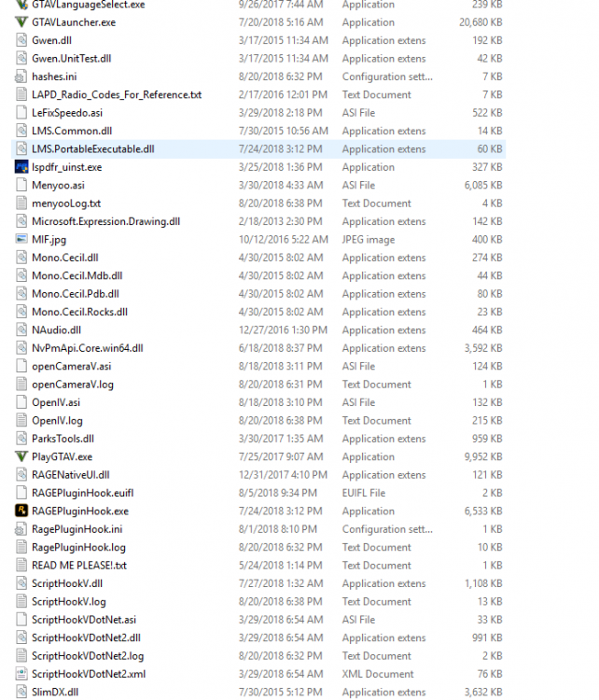The height and width of the screenshot is (700, 599).
Task: Click the SlimDX.dll file icon
Action: point(21,692)
